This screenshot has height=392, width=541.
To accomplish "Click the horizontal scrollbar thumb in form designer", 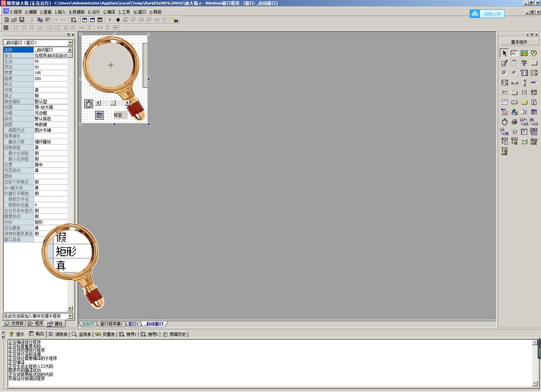I will (113, 103).
